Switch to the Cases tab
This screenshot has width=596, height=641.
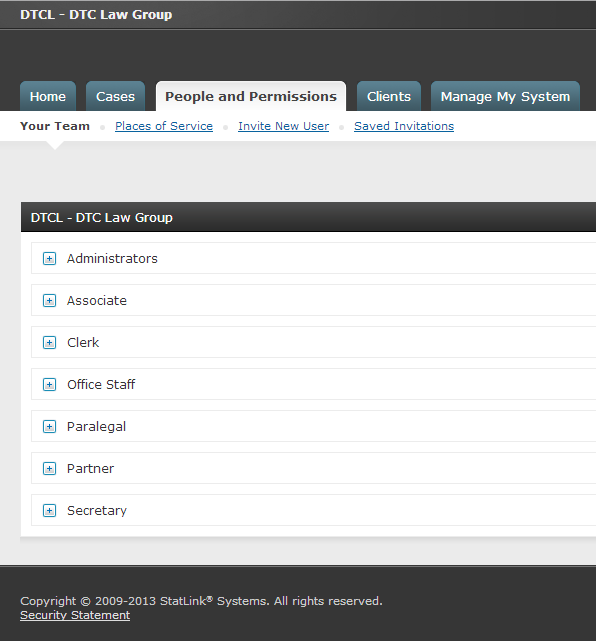(115, 96)
